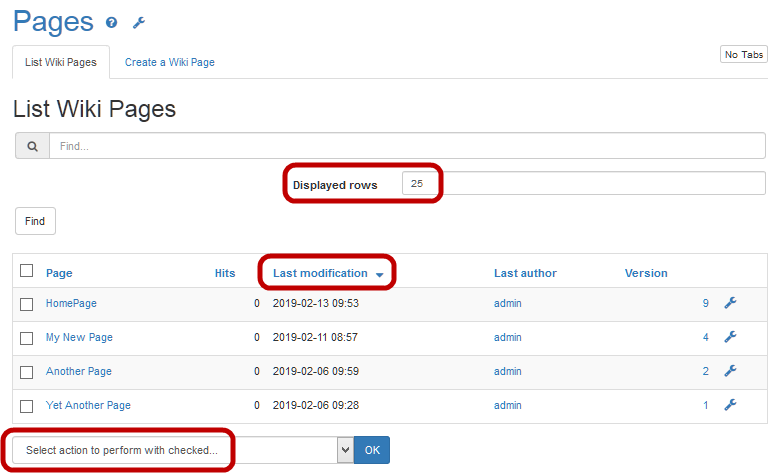The image size is (777, 474).
Task: Sort by Last modification column
Action: click(x=320, y=273)
